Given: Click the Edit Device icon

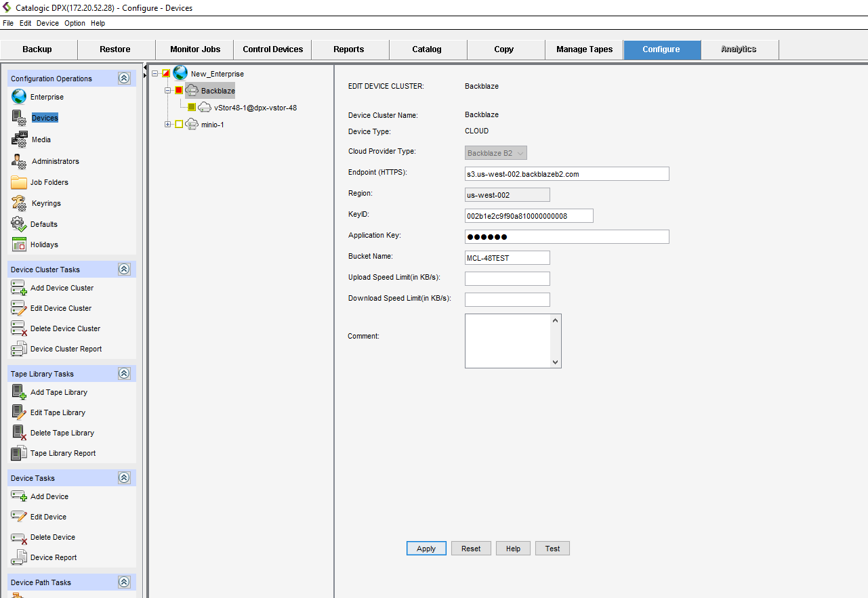Looking at the screenshot, I should 19,517.
